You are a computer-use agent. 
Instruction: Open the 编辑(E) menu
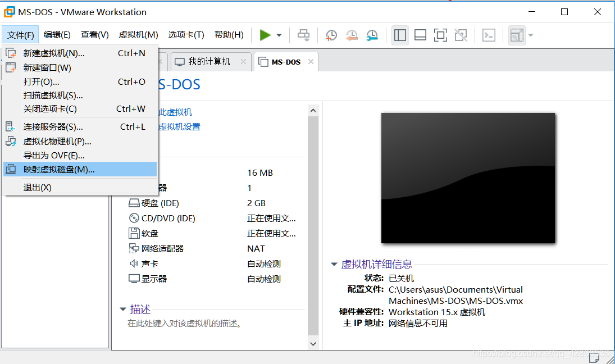tap(57, 35)
